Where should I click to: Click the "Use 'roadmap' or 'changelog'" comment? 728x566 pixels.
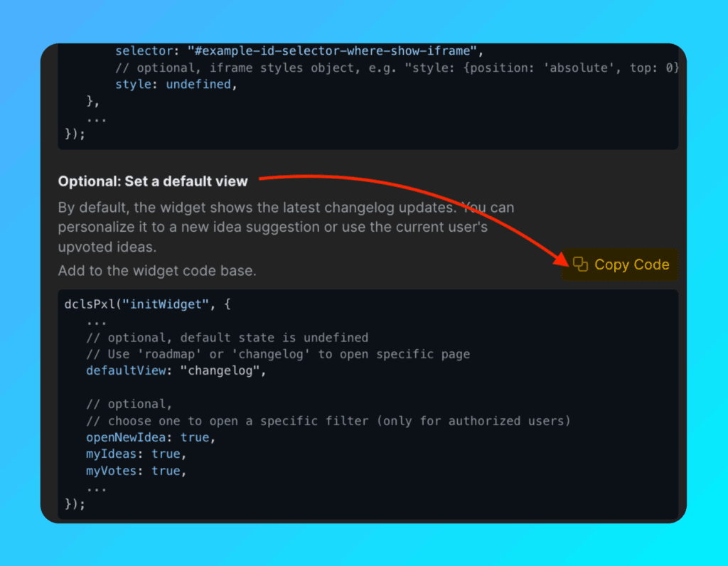278,354
